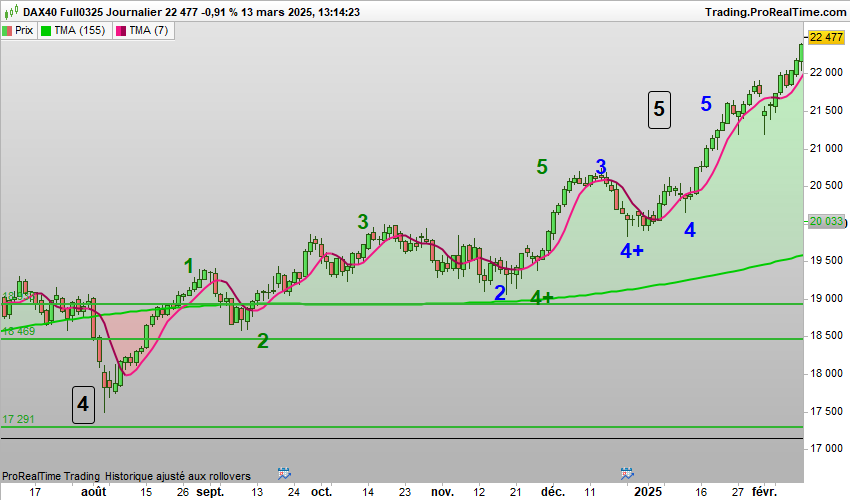The height and width of the screenshot is (500, 850).
Task: Click the févr. date axis label
Action: [764, 492]
